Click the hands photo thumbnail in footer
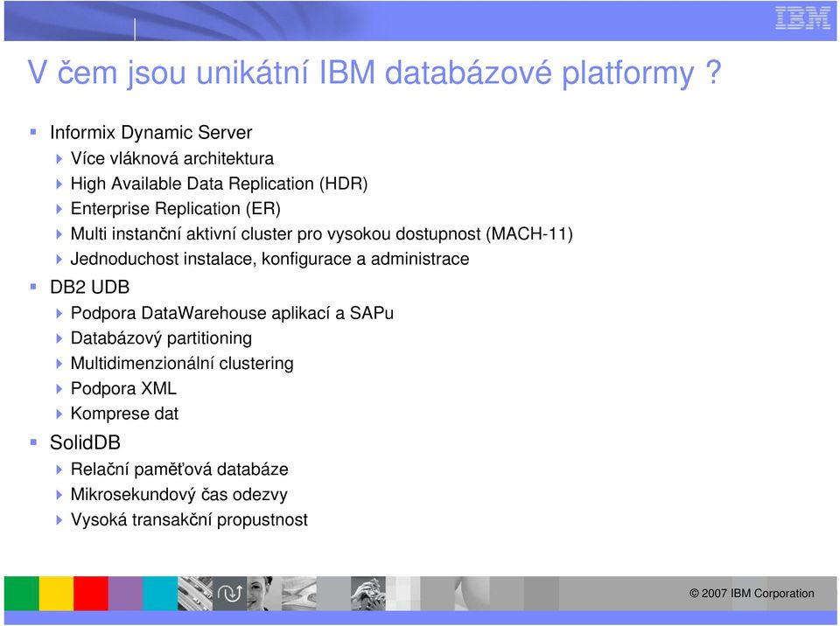 point(368,594)
